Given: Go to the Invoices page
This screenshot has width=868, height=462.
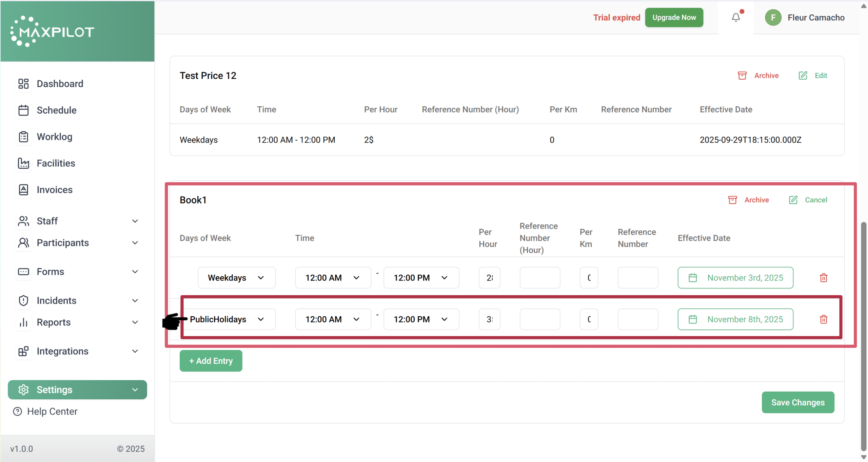Looking at the screenshot, I should click(54, 190).
